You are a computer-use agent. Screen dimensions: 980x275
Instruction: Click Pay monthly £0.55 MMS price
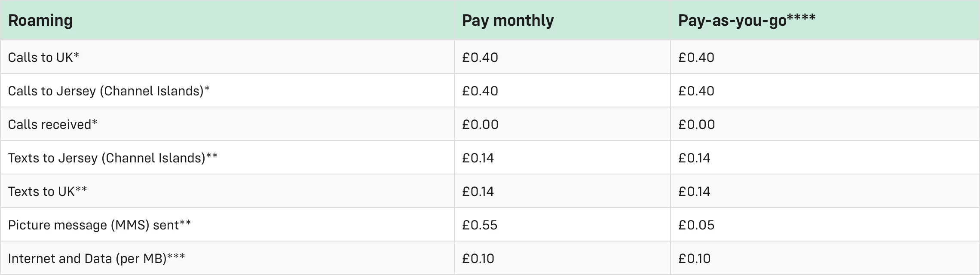tap(479, 225)
